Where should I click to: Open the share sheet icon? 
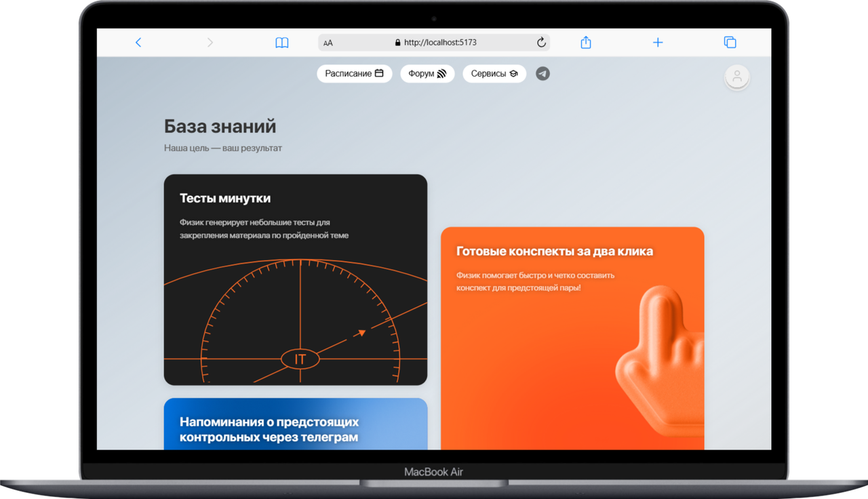[x=586, y=43]
